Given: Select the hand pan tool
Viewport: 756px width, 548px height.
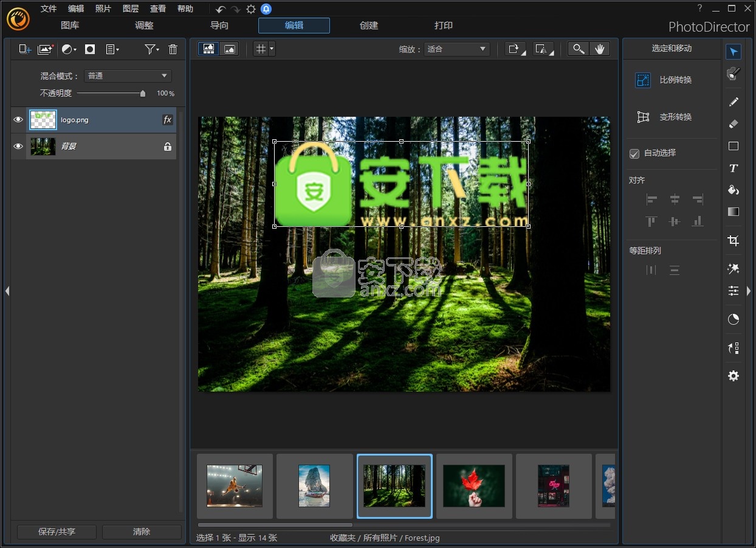Looking at the screenshot, I should click(599, 49).
